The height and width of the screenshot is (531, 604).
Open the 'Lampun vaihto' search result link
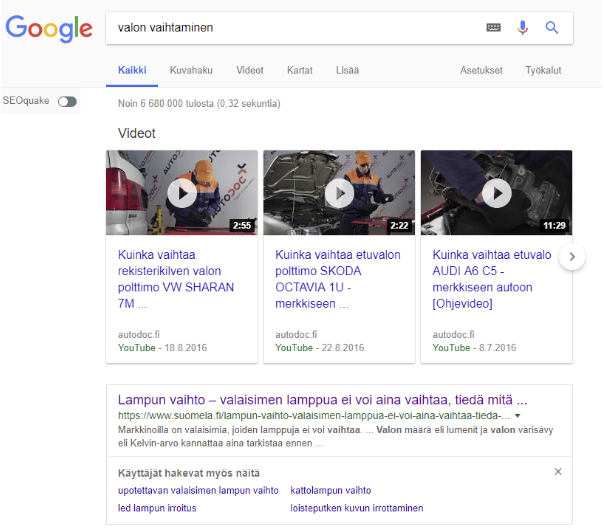322,398
